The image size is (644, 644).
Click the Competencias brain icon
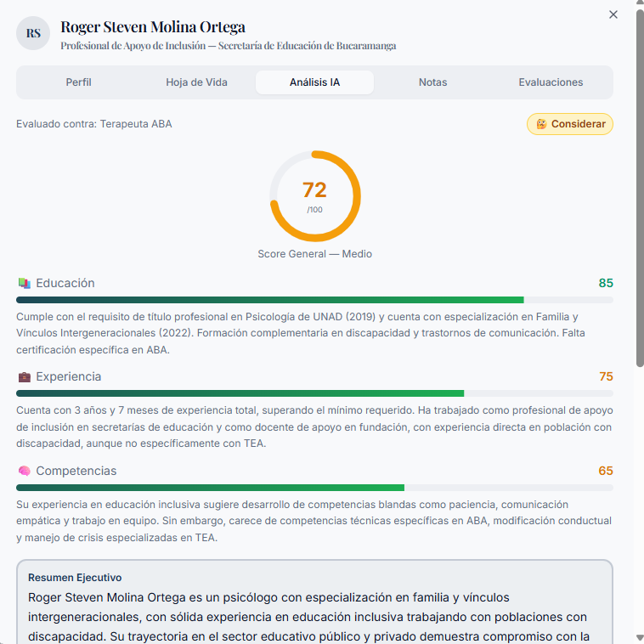point(25,471)
